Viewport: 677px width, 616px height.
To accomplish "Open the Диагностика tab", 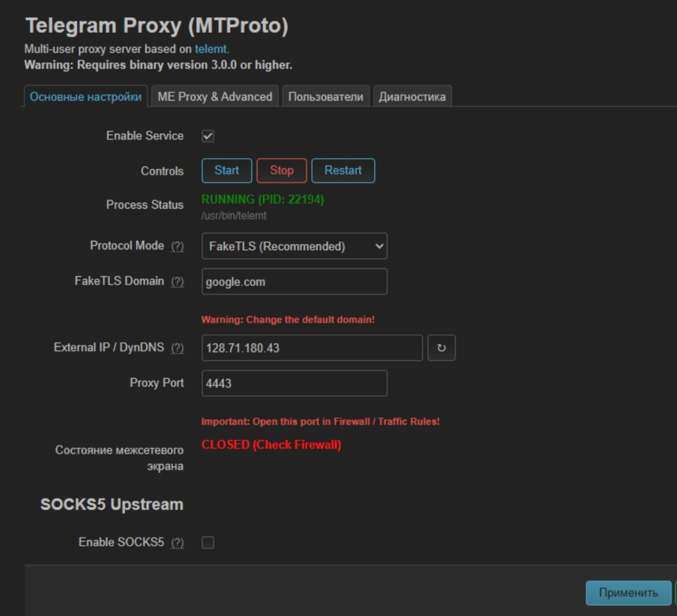I will [413, 97].
